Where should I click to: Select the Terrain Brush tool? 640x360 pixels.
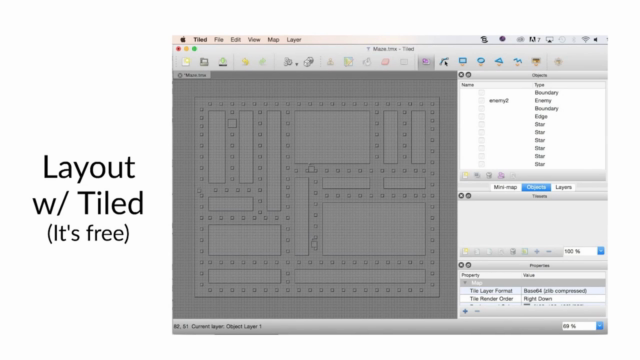(348, 62)
